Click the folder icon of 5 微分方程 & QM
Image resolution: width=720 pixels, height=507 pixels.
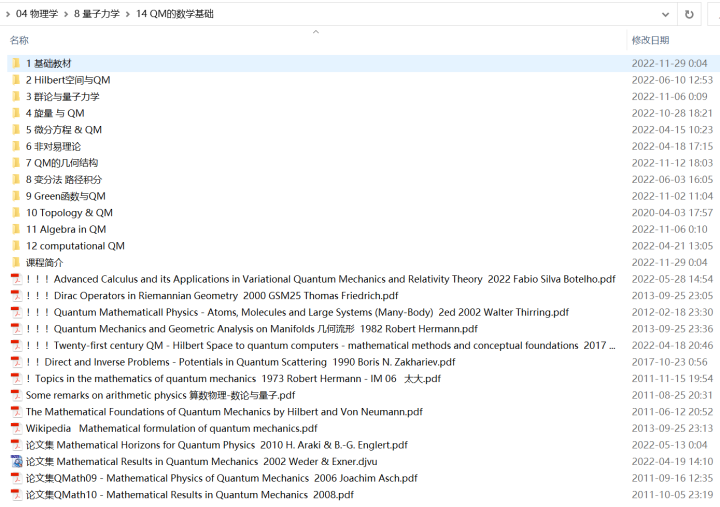tap(16, 130)
